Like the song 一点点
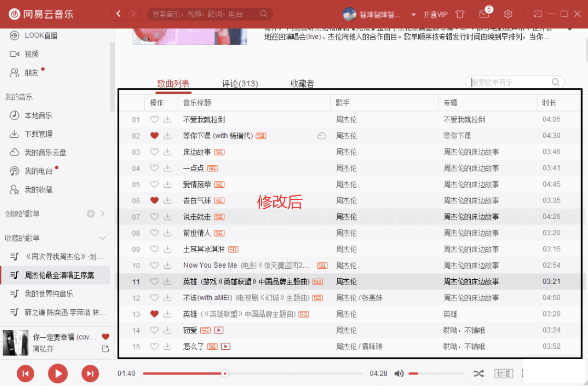This screenshot has width=588, height=386. (x=154, y=168)
